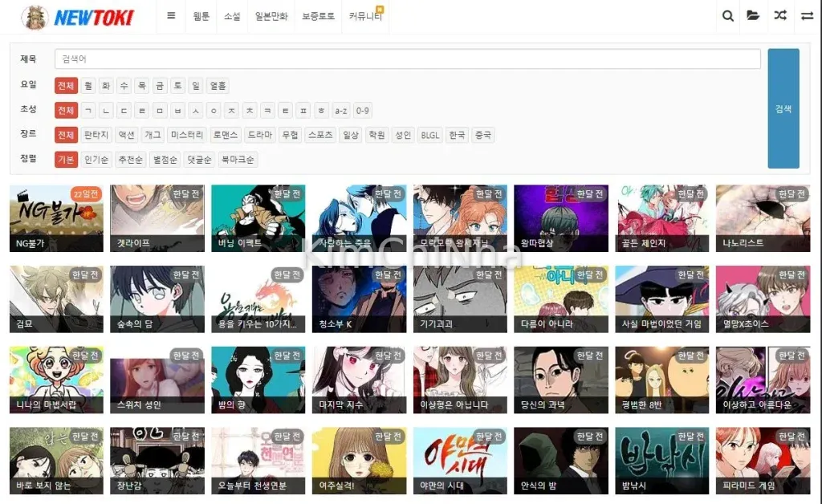The image size is (822, 504).
Task: Click the notification badge on 커뮤니티
Action: (380, 9)
